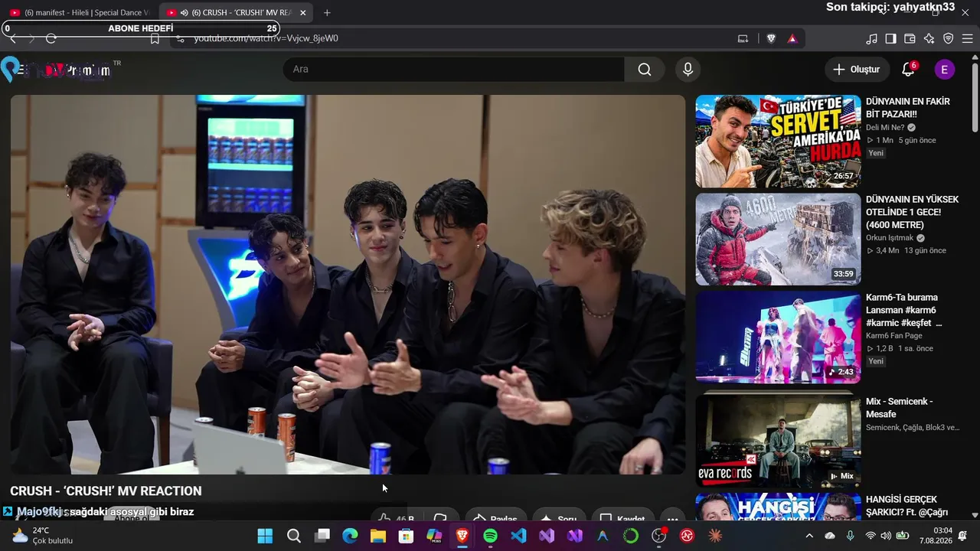View site information next to the URL
Image resolution: width=980 pixels, height=551 pixels.
tap(181, 38)
